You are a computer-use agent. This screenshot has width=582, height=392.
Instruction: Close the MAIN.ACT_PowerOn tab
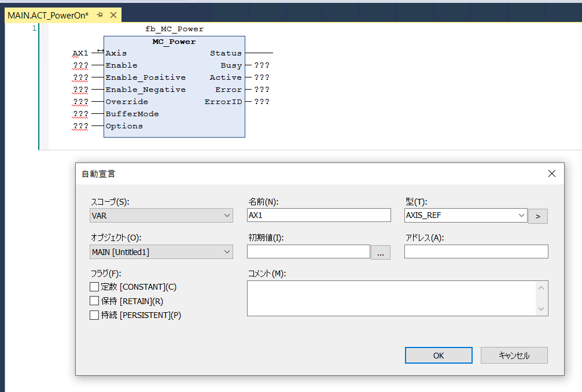[x=113, y=15]
